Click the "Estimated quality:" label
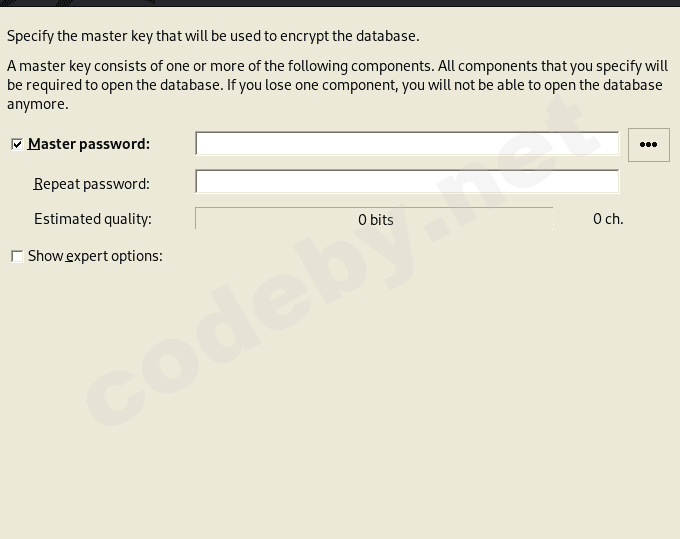Viewport: 680px width, 539px height. coord(93,219)
